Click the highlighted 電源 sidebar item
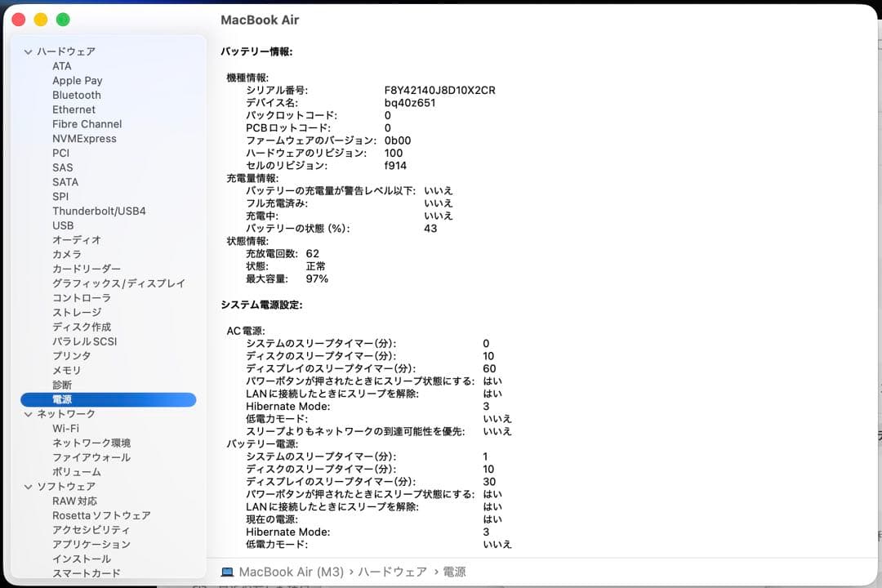Image resolution: width=882 pixels, height=588 pixels. pyautogui.click(x=108, y=399)
